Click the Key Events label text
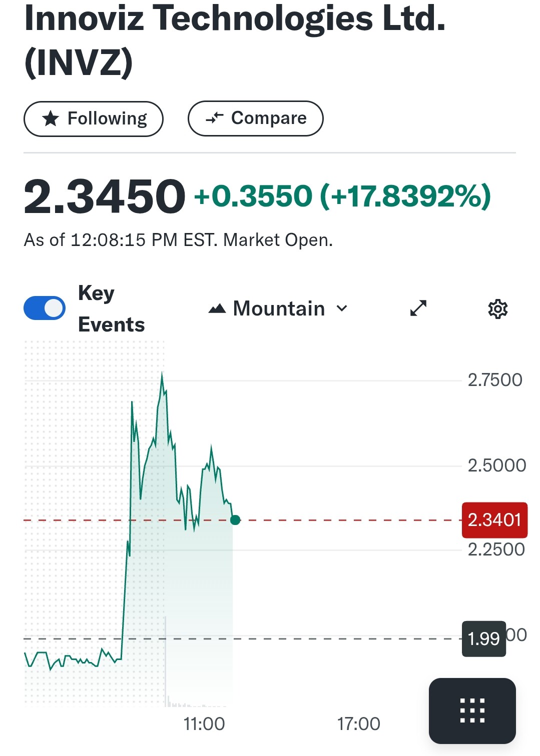The height and width of the screenshot is (756, 540). click(x=111, y=308)
